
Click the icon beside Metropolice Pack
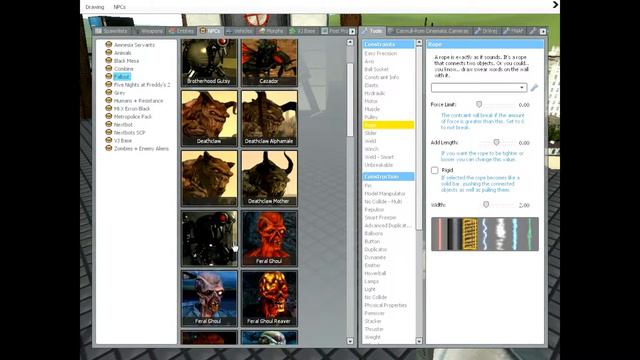(109, 116)
